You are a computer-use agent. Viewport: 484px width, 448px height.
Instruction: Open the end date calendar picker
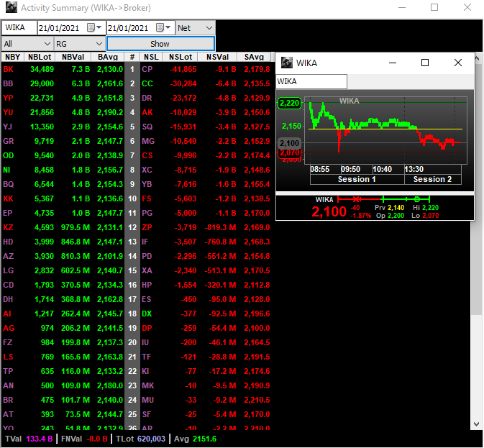coord(163,28)
